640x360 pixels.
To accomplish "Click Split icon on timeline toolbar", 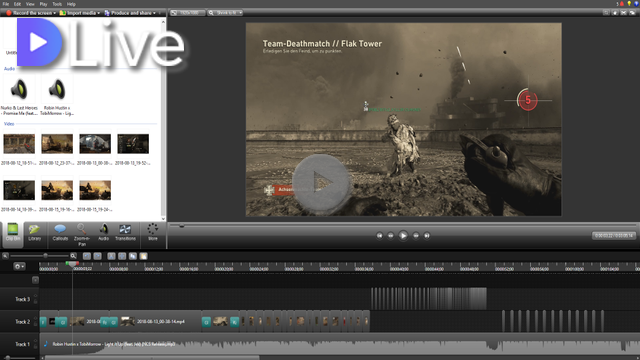I will tap(122, 256).
